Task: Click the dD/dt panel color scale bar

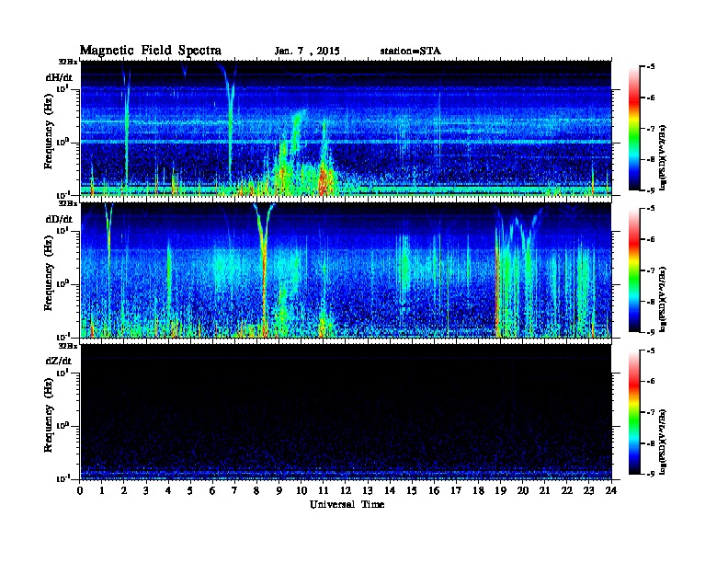Action: tap(634, 270)
